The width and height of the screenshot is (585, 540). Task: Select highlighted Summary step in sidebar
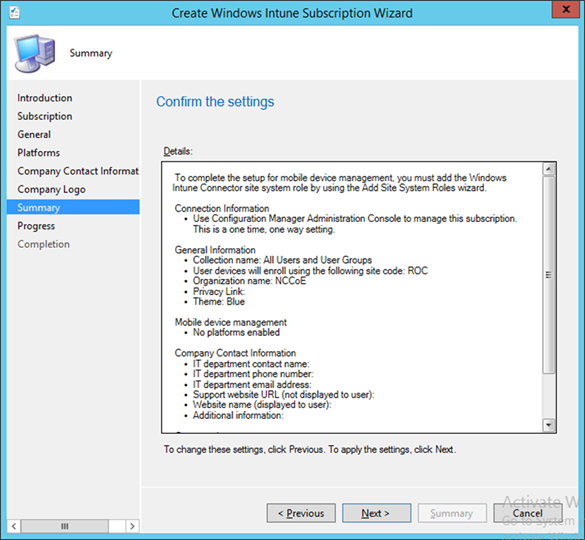tap(73, 207)
